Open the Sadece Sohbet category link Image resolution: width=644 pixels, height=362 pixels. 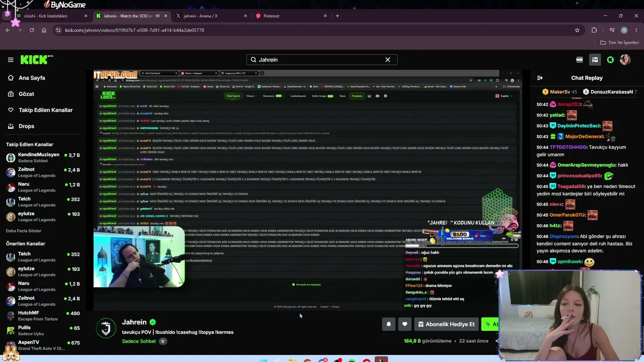tap(139, 341)
